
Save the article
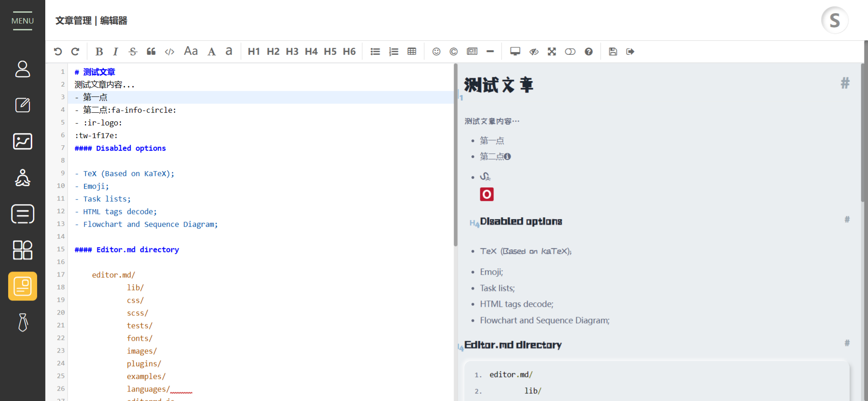tap(612, 52)
